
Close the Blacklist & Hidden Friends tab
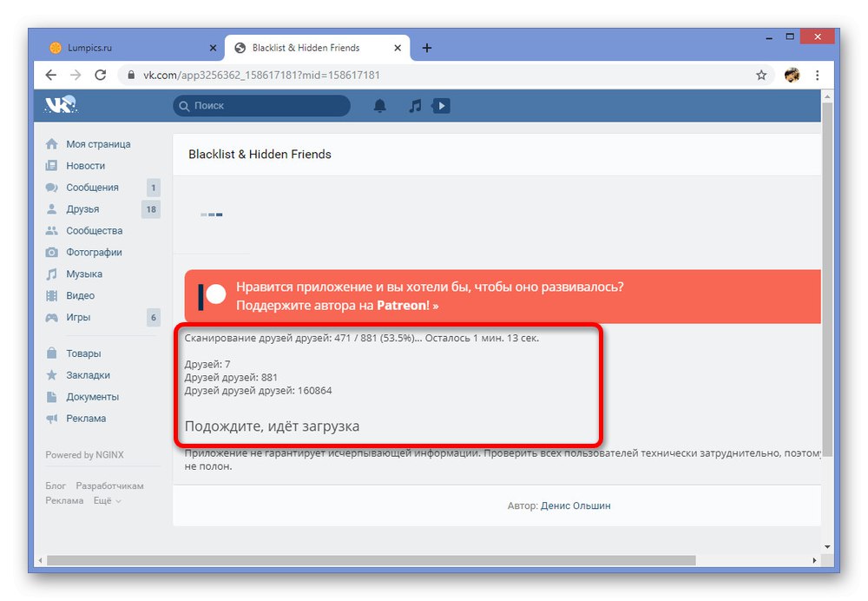coord(398,48)
